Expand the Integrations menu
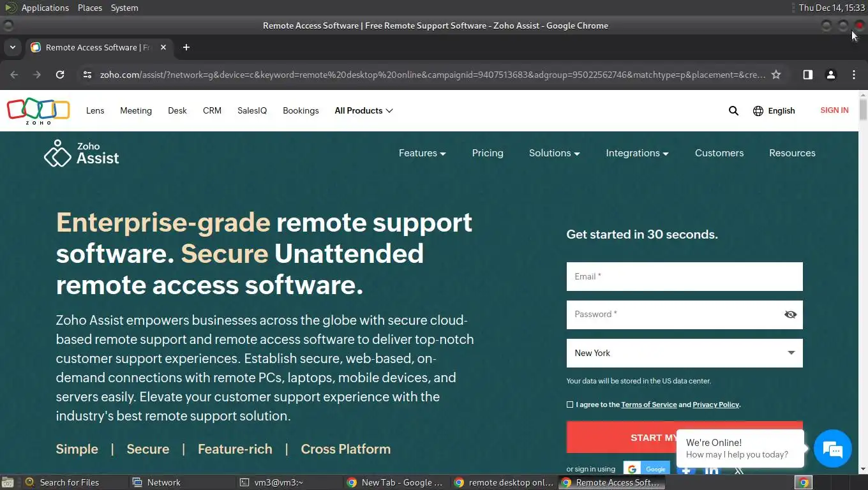The image size is (868, 490). coord(637,153)
